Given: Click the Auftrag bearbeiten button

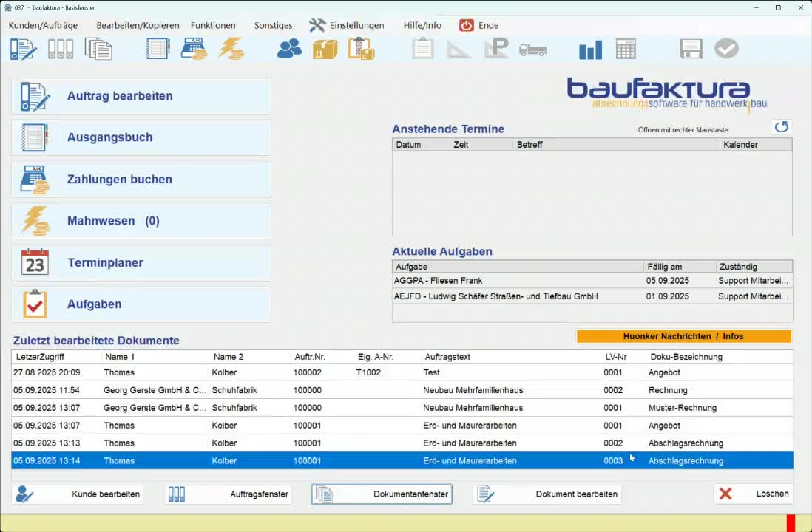Looking at the screenshot, I should tap(141, 96).
